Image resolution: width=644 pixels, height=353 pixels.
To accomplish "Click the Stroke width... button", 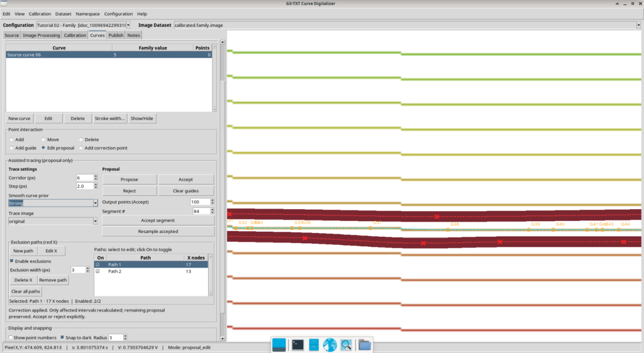I will (109, 118).
